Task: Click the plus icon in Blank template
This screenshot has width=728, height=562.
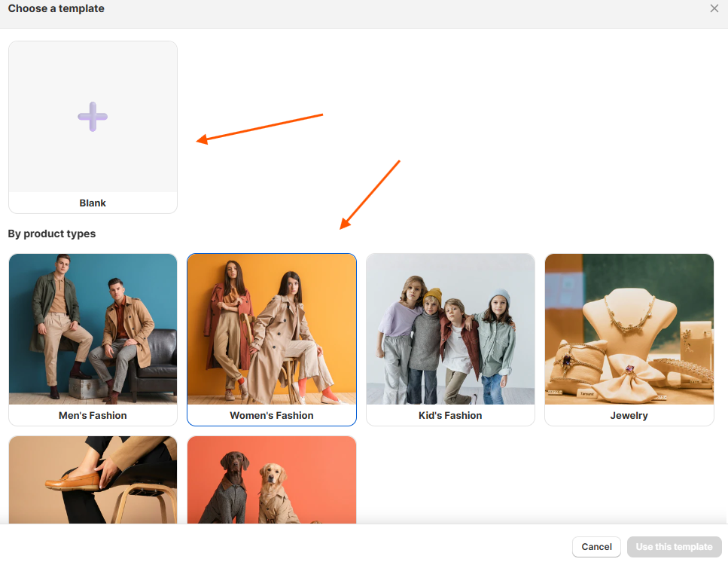Action: click(x=93, y=117)
